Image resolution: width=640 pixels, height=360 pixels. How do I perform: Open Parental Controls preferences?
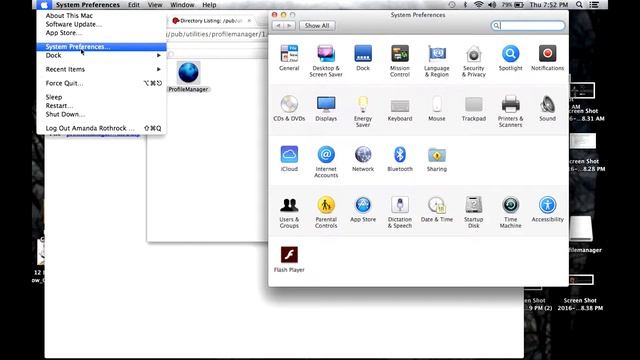click(326, 212)
